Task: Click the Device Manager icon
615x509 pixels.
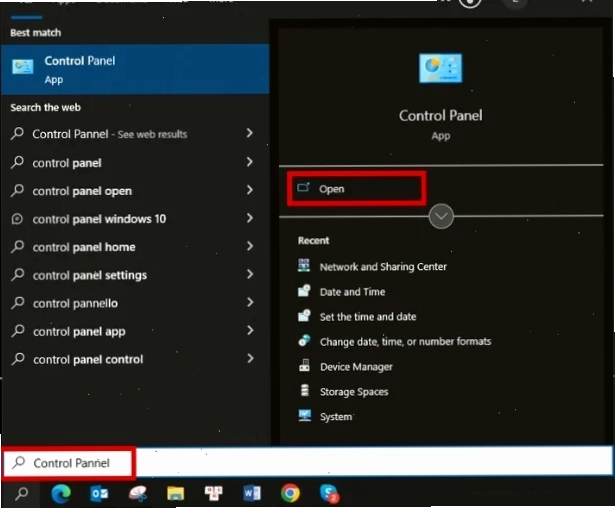Action: pyautogui.click(x=304, y=365)
